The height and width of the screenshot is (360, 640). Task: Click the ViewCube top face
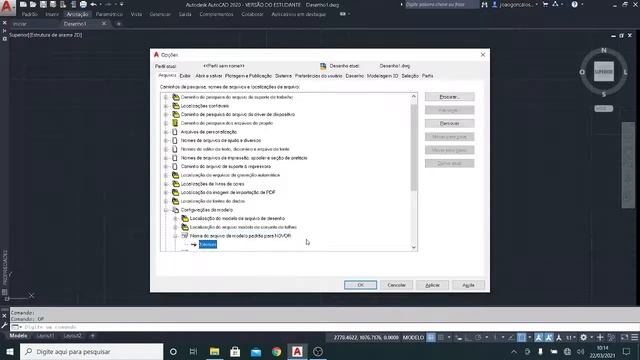click(604, 72)
